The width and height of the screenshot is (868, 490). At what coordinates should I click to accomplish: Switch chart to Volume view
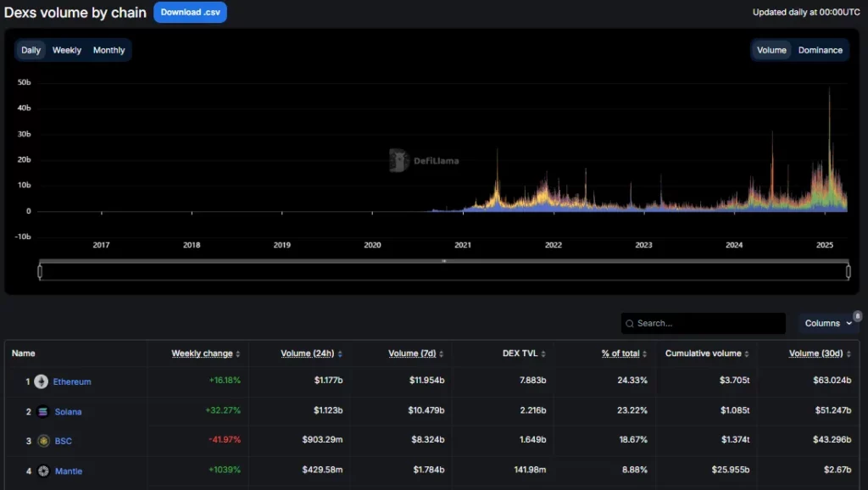click(771, 50)
